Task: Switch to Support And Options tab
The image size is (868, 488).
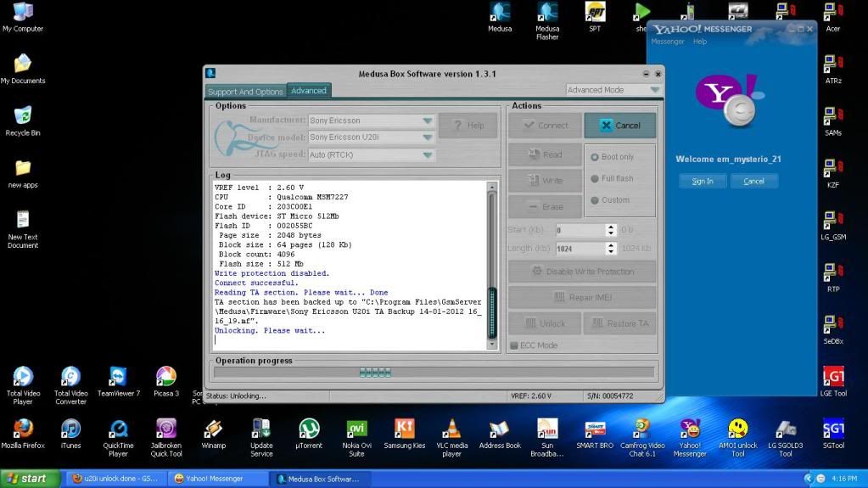Action: pos(245,92)
